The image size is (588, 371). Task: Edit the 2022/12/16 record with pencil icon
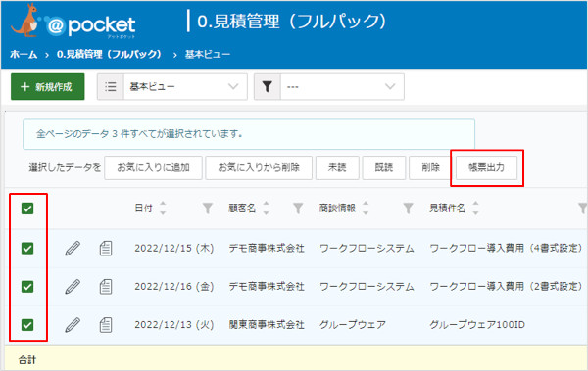tap(73, 287)
